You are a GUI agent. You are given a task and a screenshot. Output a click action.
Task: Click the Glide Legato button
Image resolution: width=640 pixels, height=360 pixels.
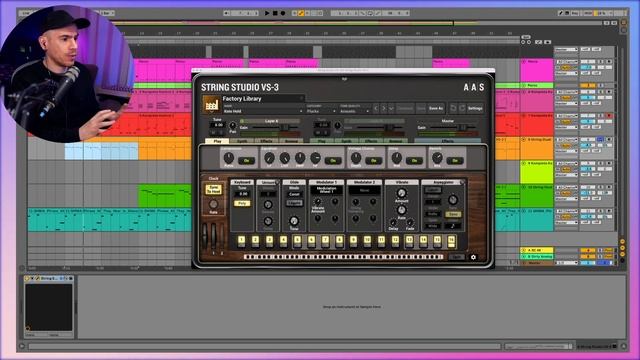click(x=294, y=203)
